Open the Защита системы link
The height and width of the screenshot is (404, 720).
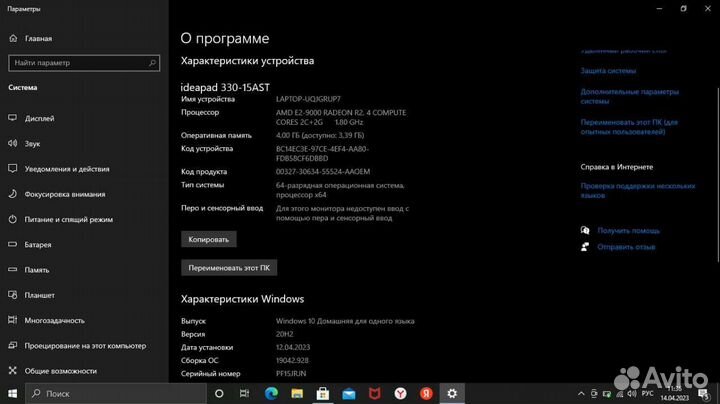(x=608, y=71)
